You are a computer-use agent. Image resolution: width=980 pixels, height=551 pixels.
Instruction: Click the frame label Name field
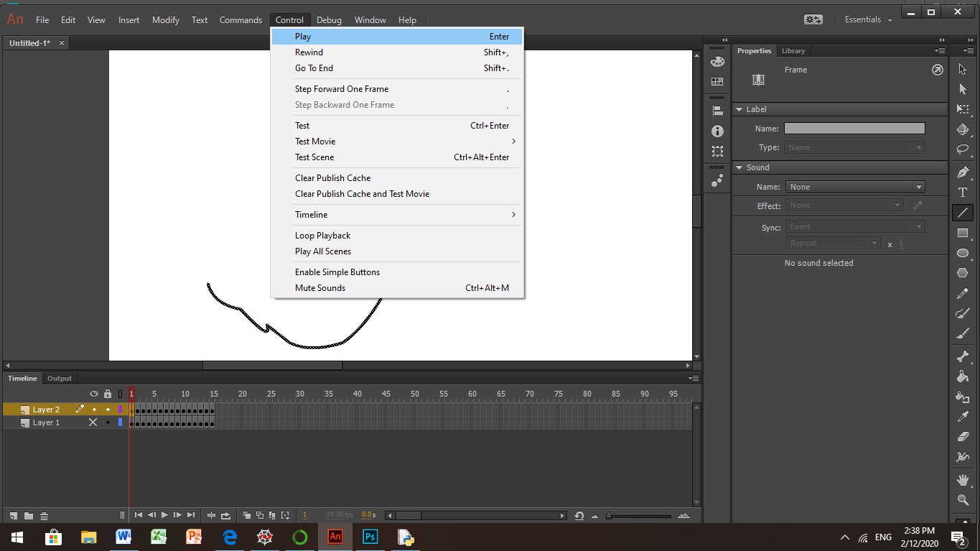coord(854,129)
